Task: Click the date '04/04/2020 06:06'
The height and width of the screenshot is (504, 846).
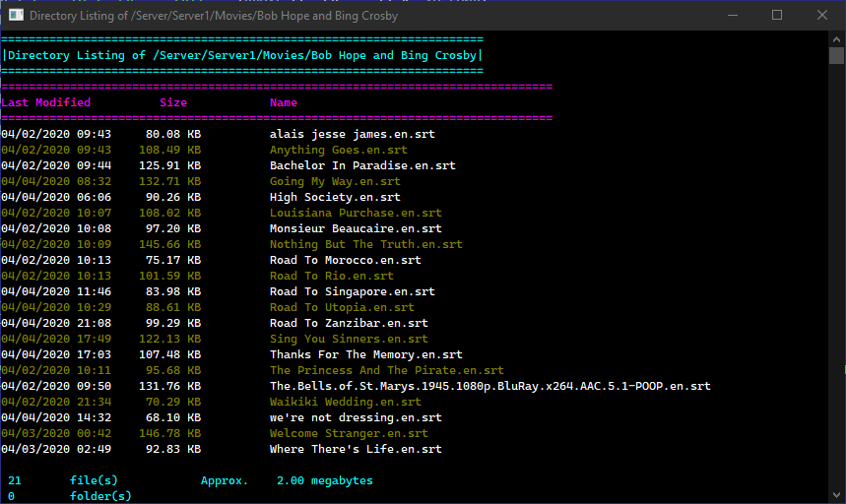Action: [x=56, y=197]
